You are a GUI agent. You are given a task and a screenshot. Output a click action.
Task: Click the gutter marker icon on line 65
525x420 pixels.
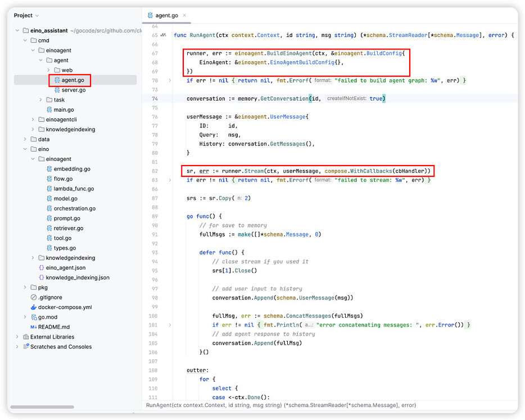pyautogui.click(x=163, y=35)
